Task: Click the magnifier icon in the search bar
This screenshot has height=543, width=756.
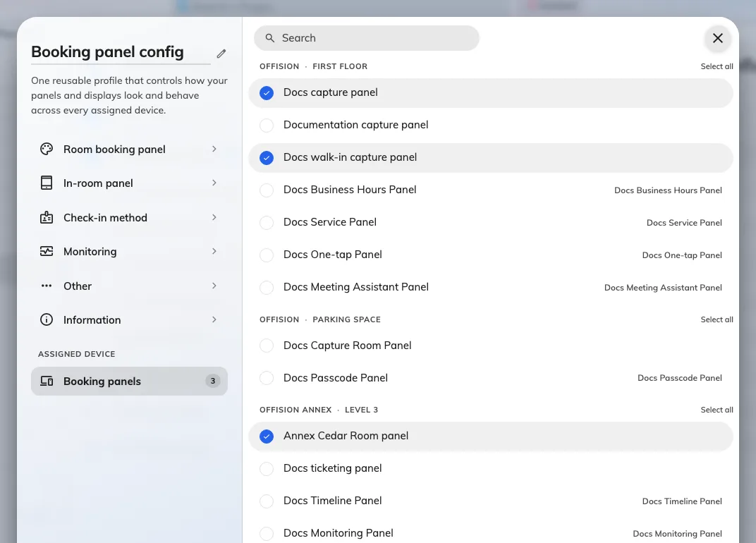Action: pyautogui.click(x=270, y=38)
